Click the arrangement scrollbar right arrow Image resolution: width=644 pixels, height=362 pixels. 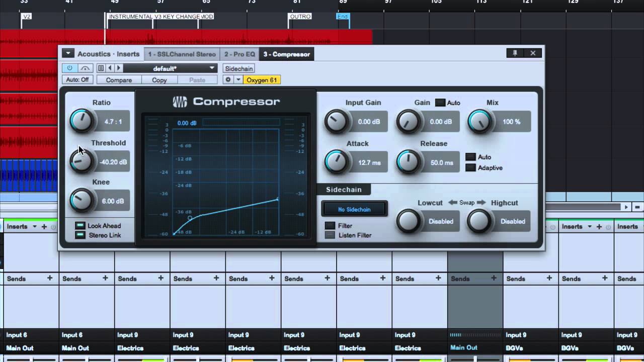pyautogui.click(x=626, y=207)
